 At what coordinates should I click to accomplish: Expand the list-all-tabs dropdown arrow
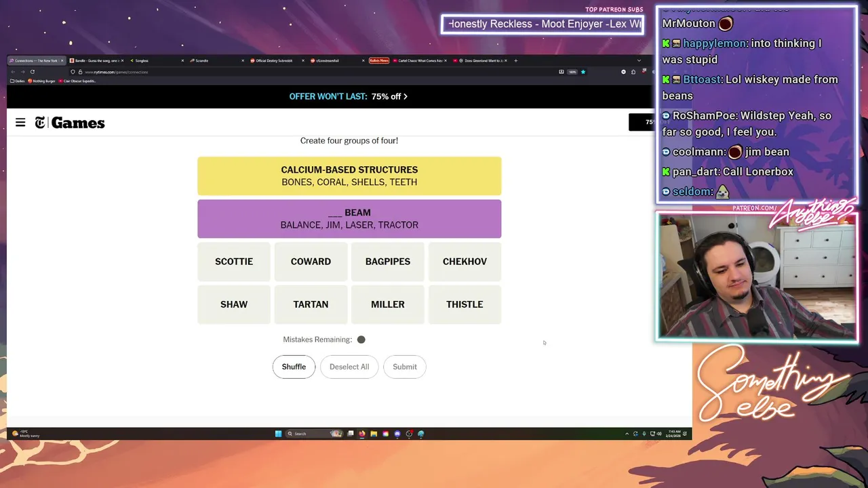[639, 60]
